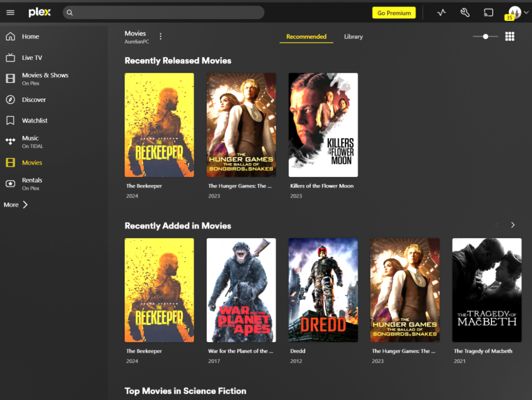
Task: Click the Go Premium button
Action: [x=394, y=13]
